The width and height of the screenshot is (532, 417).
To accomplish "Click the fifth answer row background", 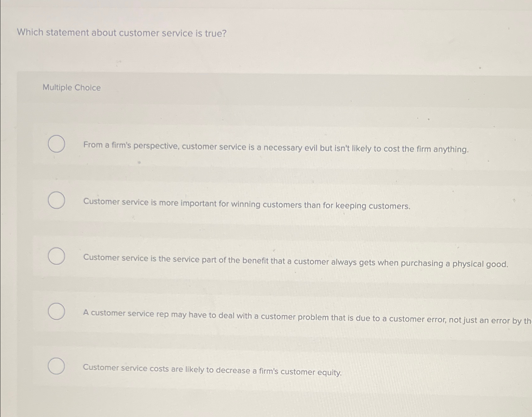I will pos(438,369).
